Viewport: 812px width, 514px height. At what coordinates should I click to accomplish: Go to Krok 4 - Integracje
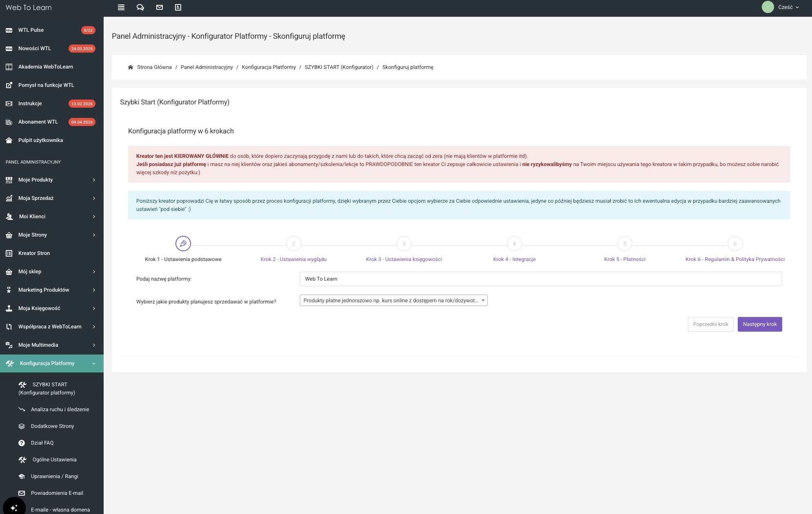point(514,259)
